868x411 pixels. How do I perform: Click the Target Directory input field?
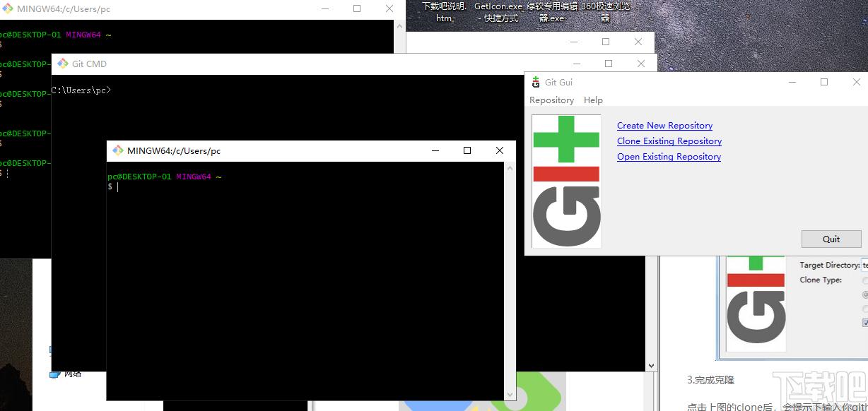point(864,266)
